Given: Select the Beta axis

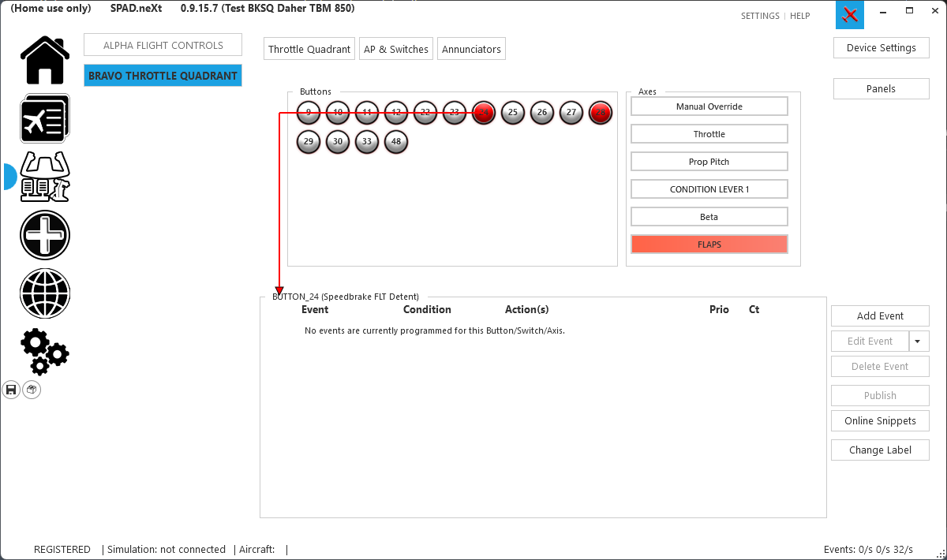Looking at the screenshot, I should point(709,217).
